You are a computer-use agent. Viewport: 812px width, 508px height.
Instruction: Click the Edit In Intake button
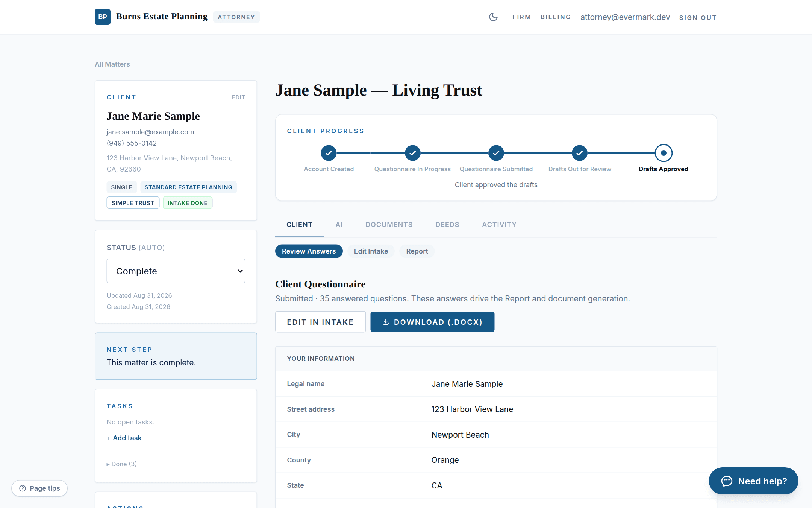coord(320,322)
